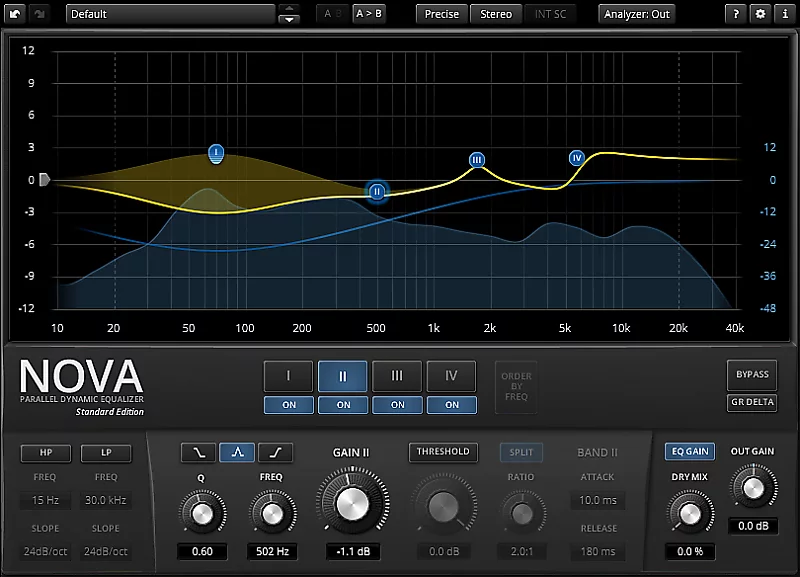This screenshot has width=800, height=577.
Task: Enable the HP high-pass filter
Action: pos(46,453)
